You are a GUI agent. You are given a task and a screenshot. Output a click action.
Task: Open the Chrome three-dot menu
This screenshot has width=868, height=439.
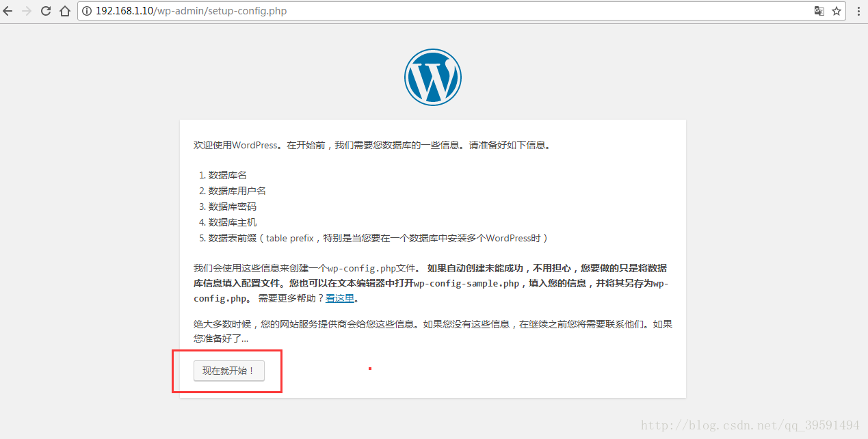(858, 11)
